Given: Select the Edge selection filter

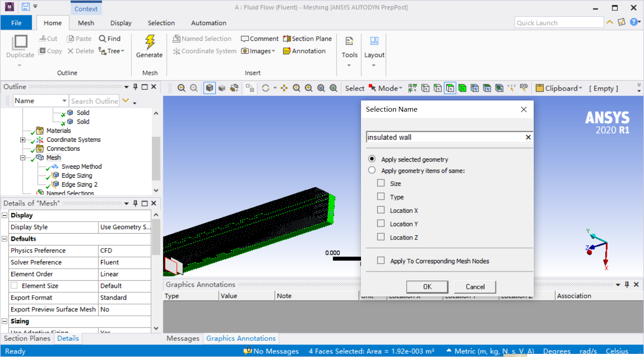Looking at the screenshot, I should coord(438,88).
